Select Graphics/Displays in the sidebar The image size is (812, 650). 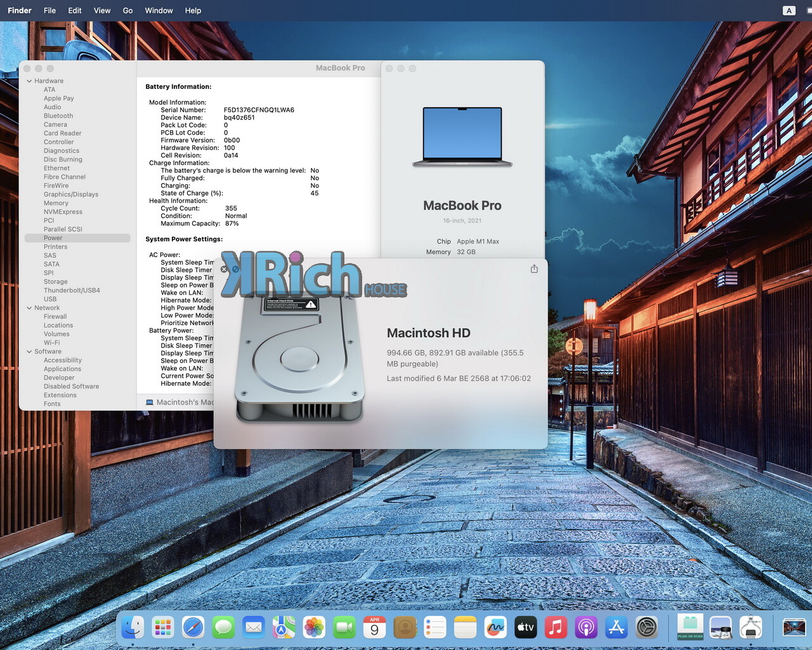pos(71,194)
